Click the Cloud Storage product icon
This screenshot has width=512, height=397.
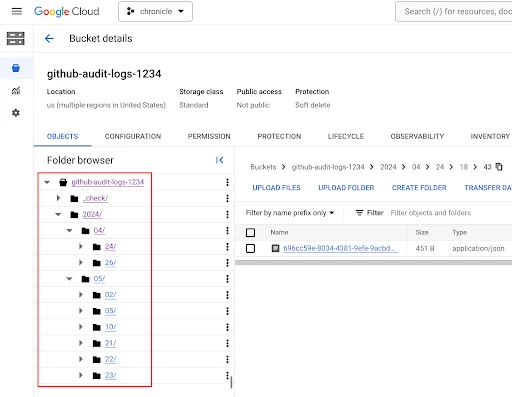coord(16,38)
